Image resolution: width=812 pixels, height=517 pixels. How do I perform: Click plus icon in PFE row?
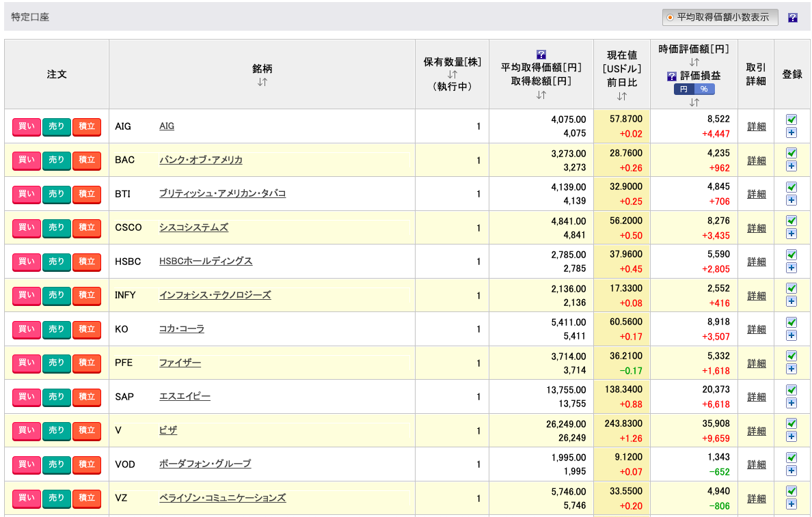point(791,369)
